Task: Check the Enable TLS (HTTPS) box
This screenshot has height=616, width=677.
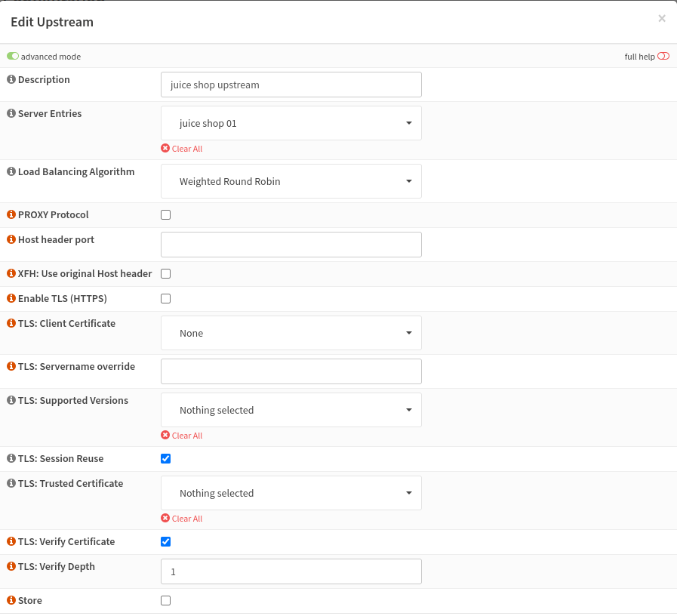Action: (x=165, y=298)
